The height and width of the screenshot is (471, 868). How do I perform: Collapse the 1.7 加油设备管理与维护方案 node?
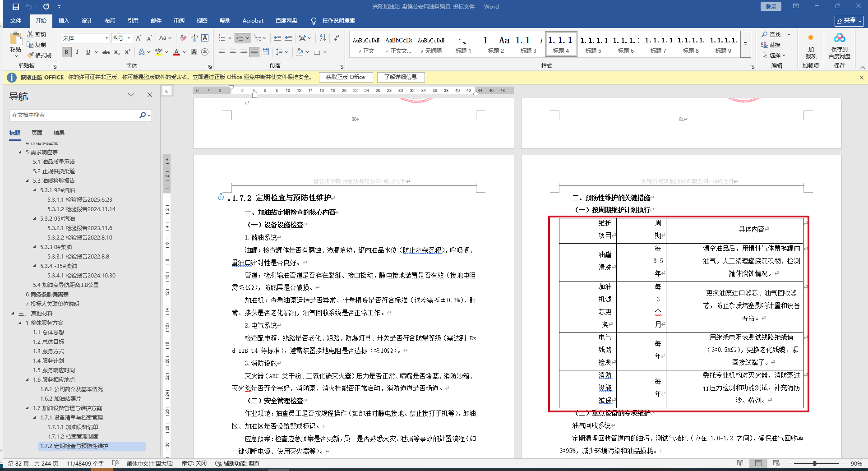[x=27, y=408]
